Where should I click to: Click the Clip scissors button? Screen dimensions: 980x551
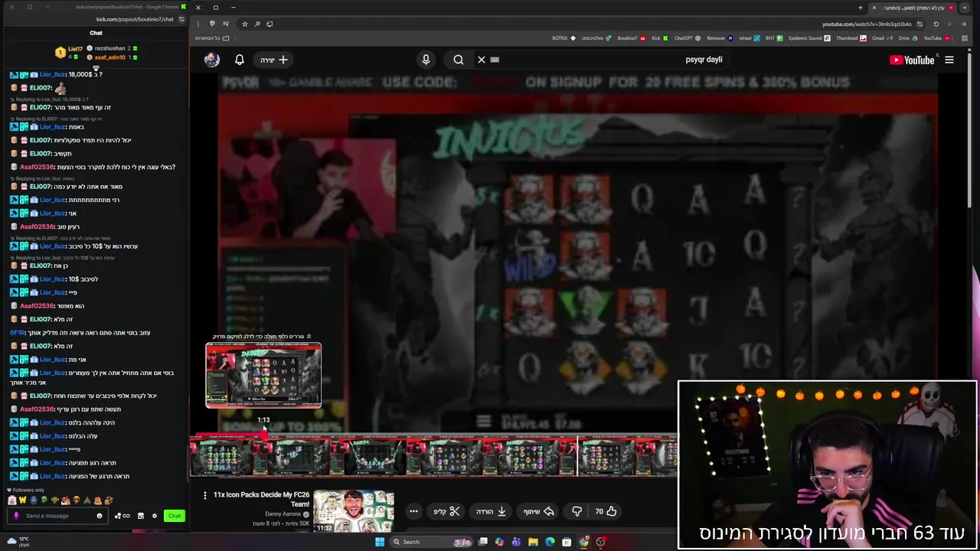(x=447, y=511)
